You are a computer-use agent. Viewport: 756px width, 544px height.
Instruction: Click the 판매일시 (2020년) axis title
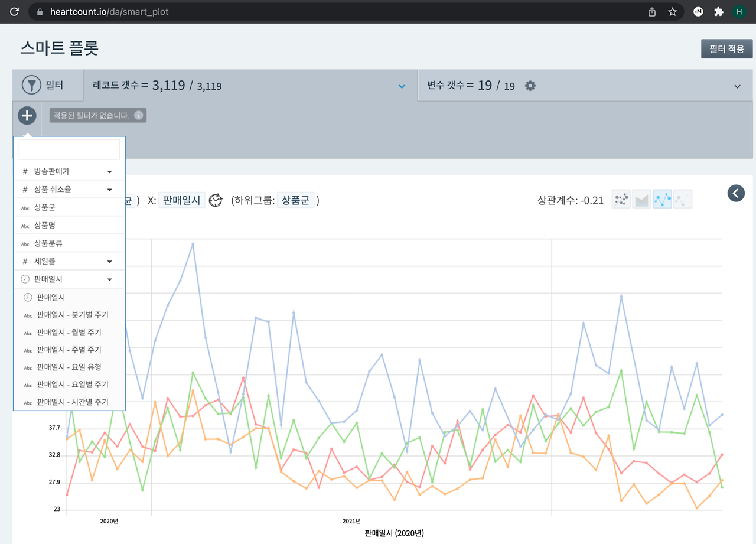(x=394, y=533)
